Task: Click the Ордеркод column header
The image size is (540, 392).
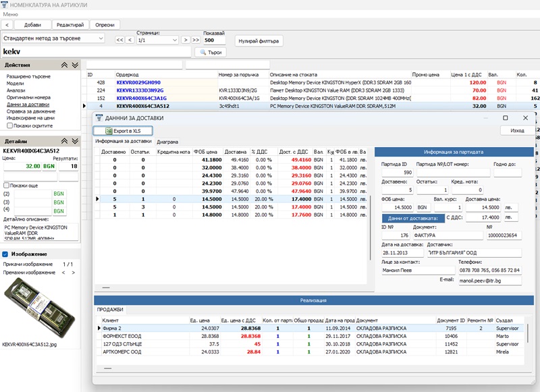Action: [x=166, y=75]
